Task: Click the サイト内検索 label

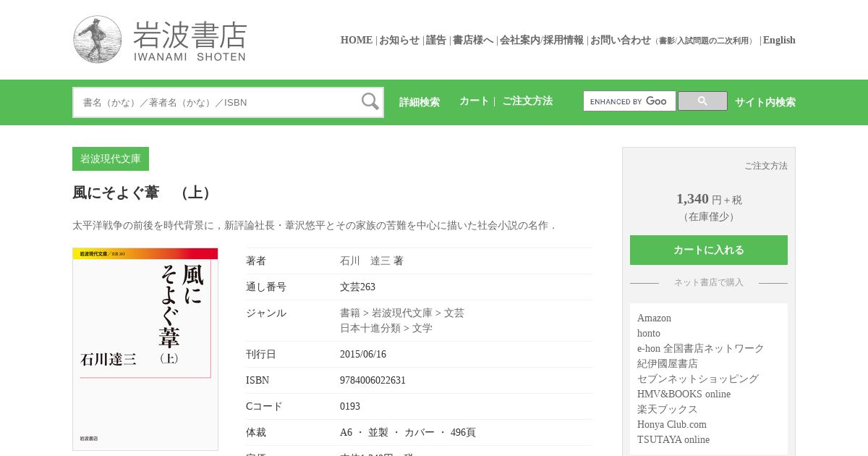Action: (765, 102)
